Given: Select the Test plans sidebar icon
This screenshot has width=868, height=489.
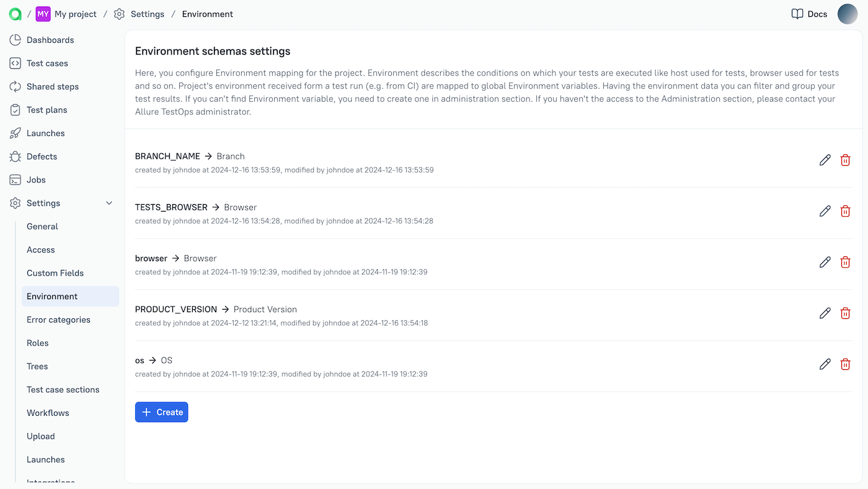Looking at the screenshot, I should pyautogui.click(x=15, y=109).
